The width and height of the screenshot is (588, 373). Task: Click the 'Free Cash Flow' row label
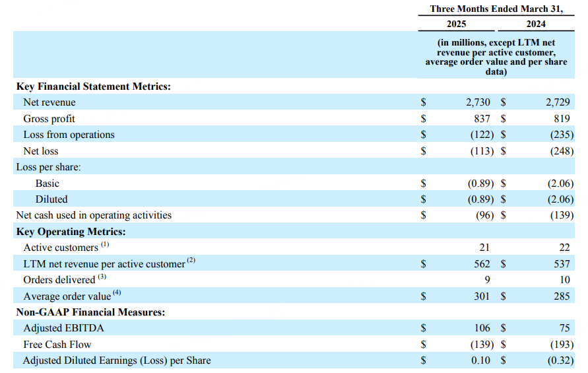click(x=57, y=344)
